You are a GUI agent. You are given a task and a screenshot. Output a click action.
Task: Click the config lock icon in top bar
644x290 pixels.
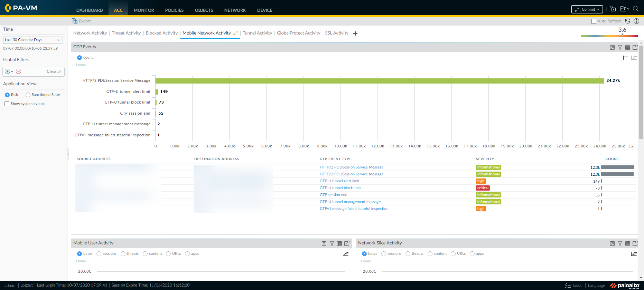(613, 9)
